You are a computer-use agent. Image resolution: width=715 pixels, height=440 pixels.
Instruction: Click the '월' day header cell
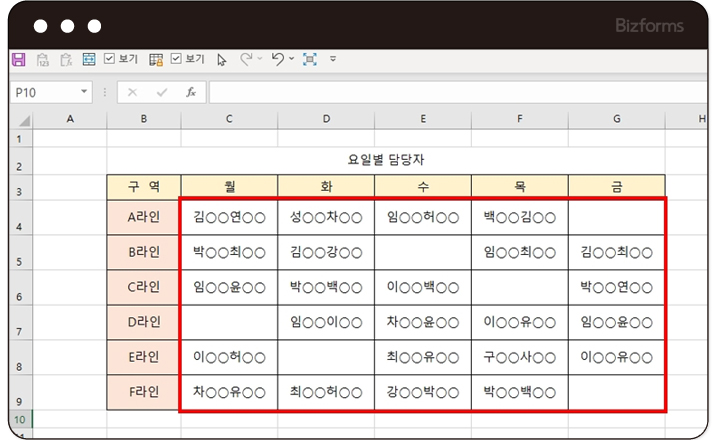pos(229,187)
